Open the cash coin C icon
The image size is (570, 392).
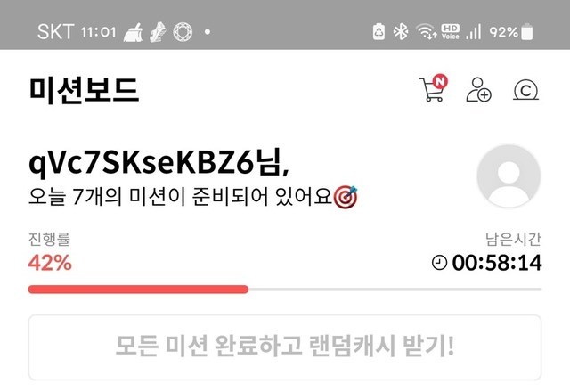pos(525,90)
